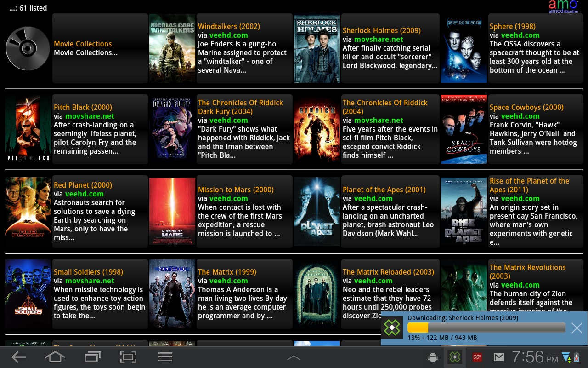Open Rise of the Planet of the Apes entry
The height and width of the screenshot is (368, 588).
(x=529, y=185)
